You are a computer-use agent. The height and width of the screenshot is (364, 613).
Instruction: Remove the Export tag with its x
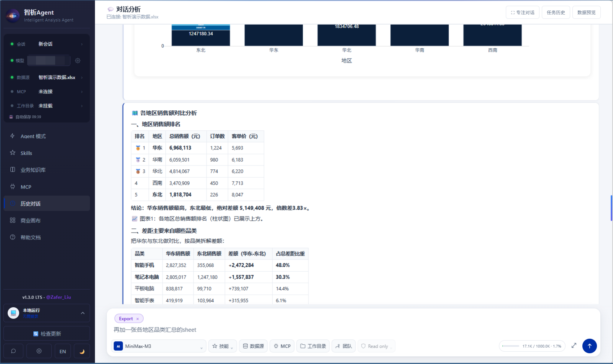pyautogui.click(x=138, y=319)
